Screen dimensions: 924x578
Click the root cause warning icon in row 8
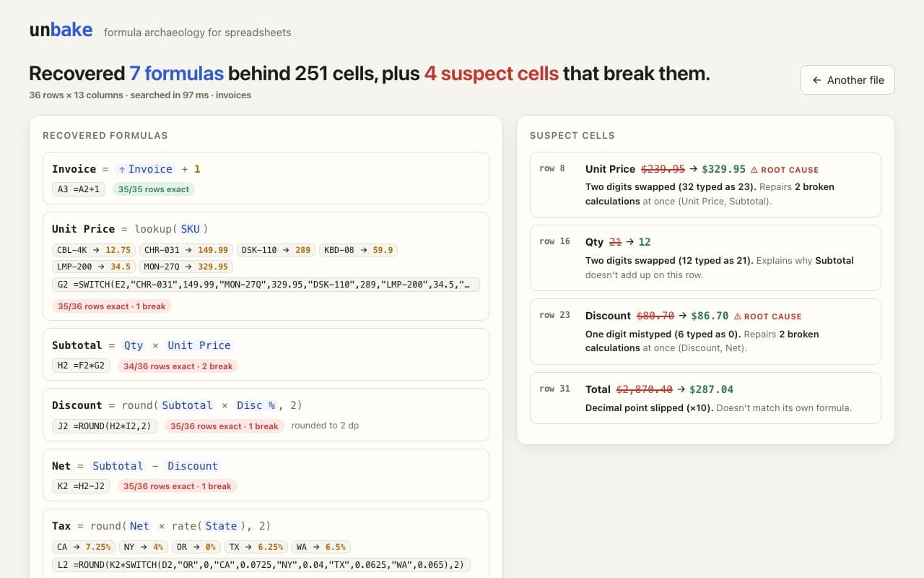coord(754,170)
